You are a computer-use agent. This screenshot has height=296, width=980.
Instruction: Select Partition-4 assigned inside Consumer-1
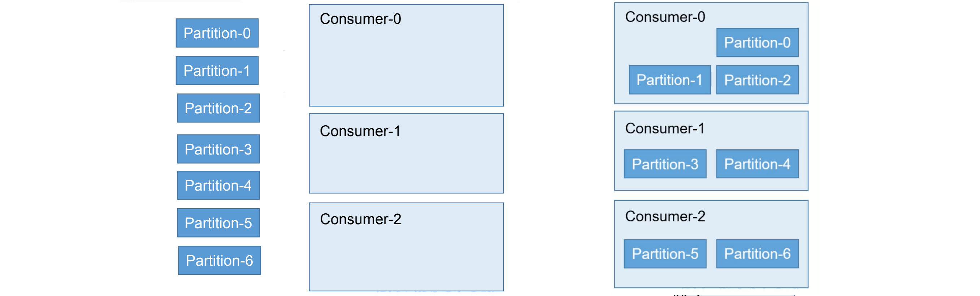[x=757, y=164]
